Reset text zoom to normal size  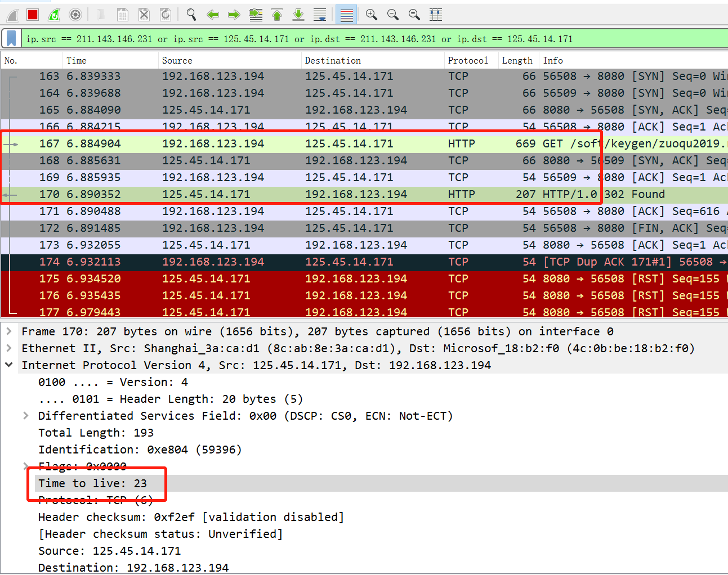pyautogui.click(x=414, y=15)
